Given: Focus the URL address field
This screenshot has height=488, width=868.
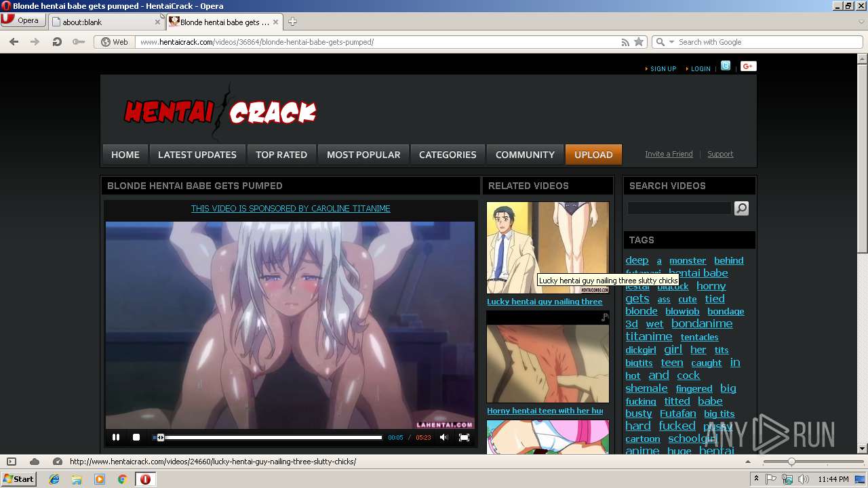Looking at the screenshot, I should coord(376,42).
